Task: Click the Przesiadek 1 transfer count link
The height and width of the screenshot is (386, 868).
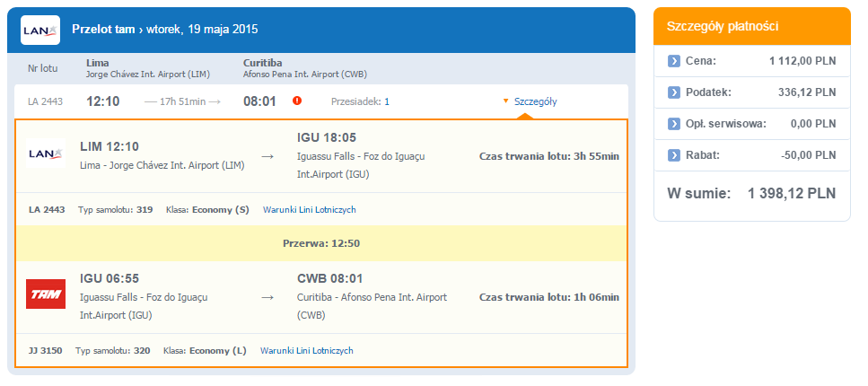Action: click(387, 101)
